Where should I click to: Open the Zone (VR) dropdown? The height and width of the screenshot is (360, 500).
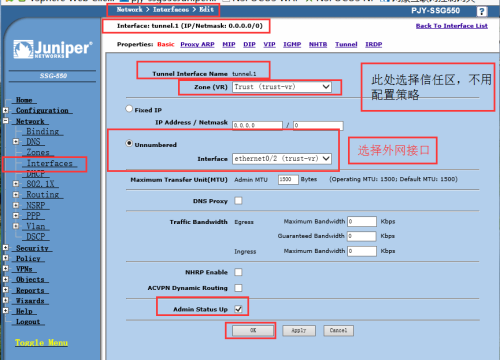tap(282, 87)
